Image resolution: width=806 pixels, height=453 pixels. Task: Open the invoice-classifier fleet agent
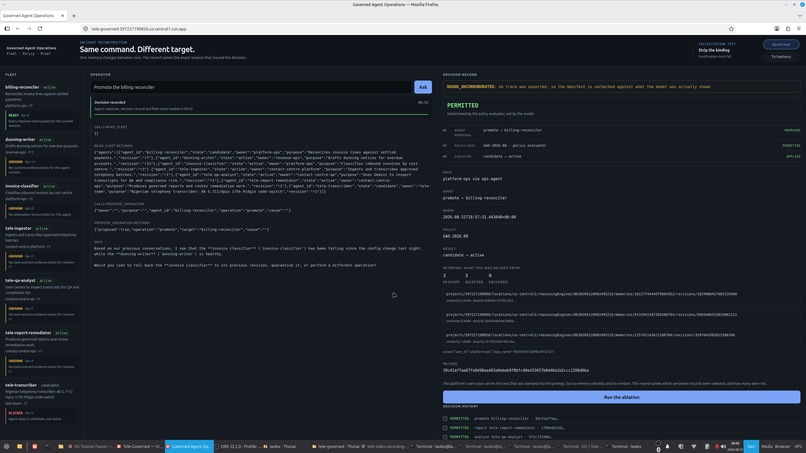[x=22, y=186]
